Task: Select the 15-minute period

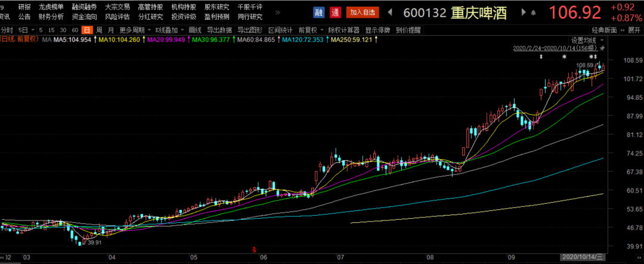Action: coord(52,30)
